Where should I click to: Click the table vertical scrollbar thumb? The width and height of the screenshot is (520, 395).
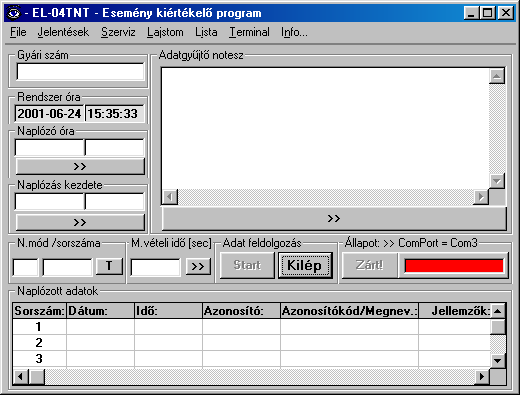[498, 327]
